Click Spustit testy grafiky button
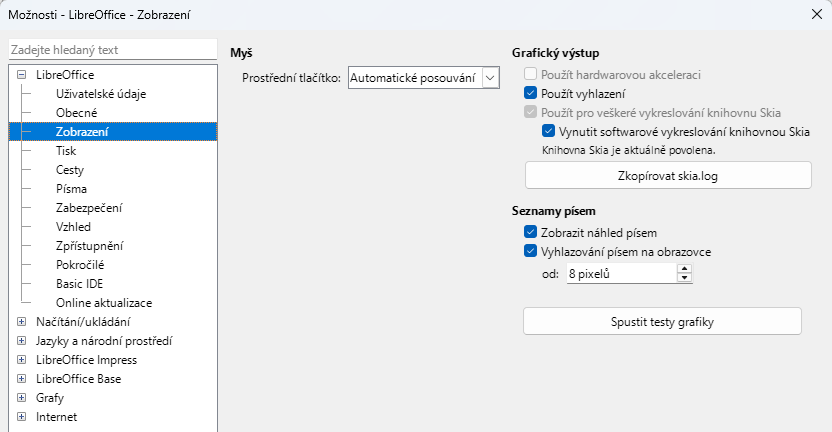Viewport: 832px width, 432px height. pos(662,322)
